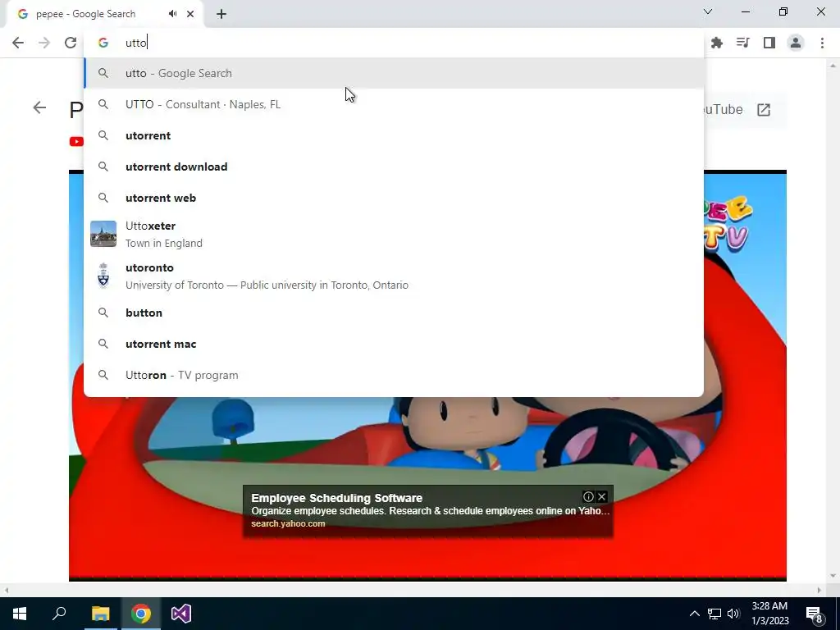
Task: Choose the 'utorrent' suggestion
Action: point(394,135)
